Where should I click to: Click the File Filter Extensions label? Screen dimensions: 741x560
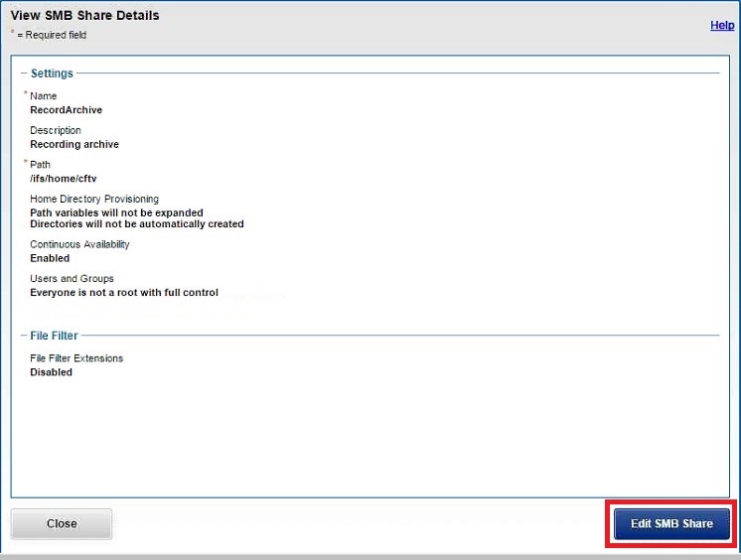tap(76, 358)
